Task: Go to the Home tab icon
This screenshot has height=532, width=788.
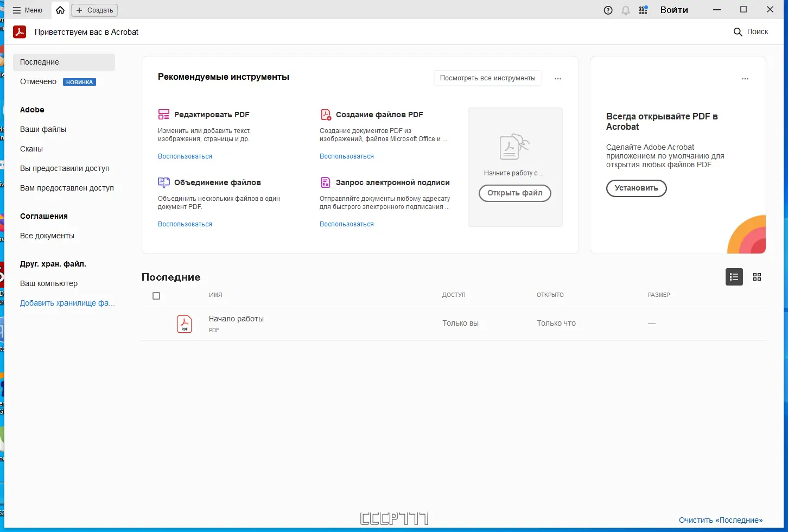Action: [60, 10]
